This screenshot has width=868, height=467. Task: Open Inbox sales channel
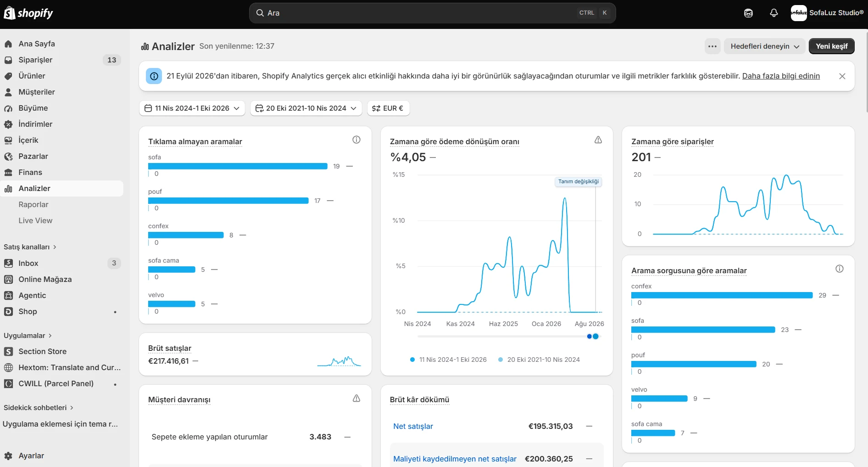pos(62,263)
